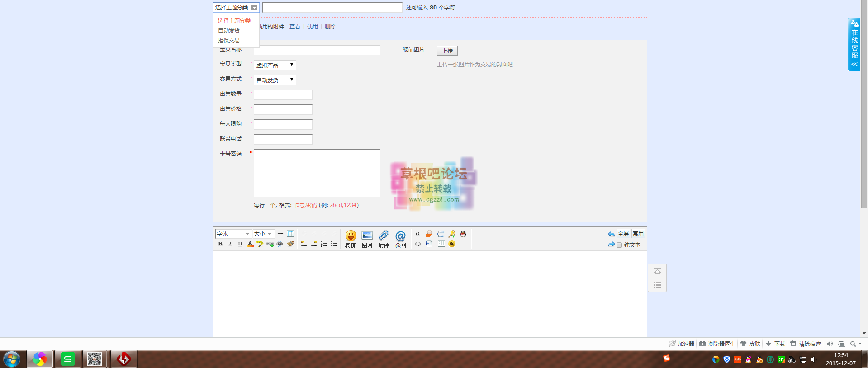Jump to page top with the arrow button
Image resolution: width=868 pixels, height=368 pixels.
(x=657, y=271)
